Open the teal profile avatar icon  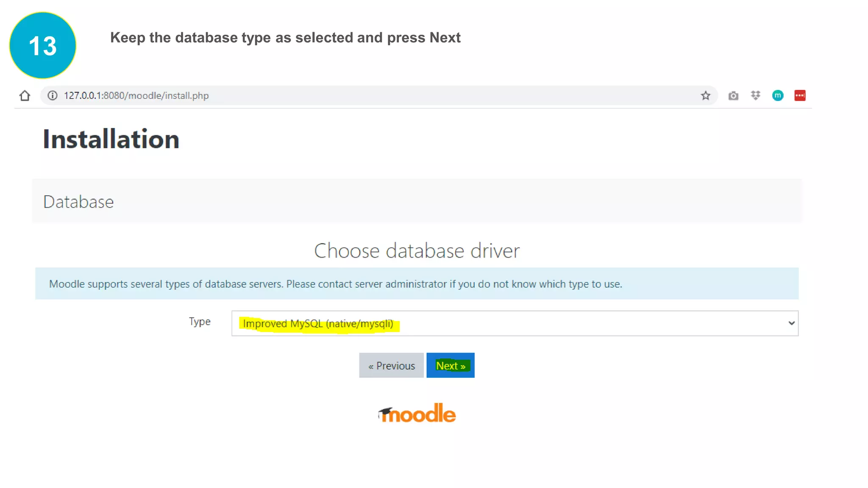778,96
